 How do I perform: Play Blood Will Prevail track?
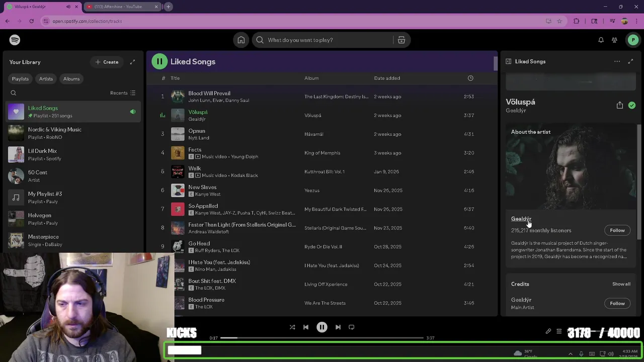pyautogui.click(x=209, y=93)
